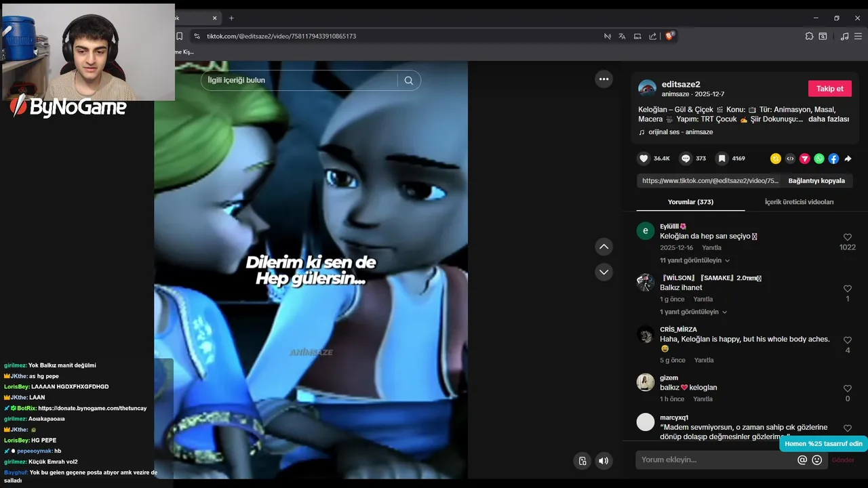Open marcyxq1 username in comments

[x=674, y=418]
